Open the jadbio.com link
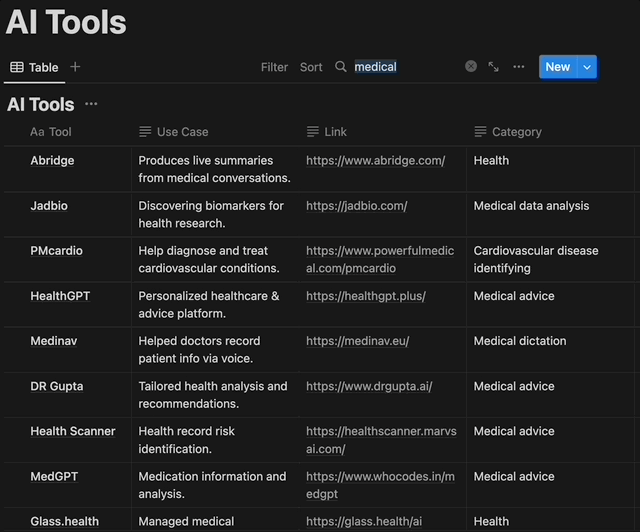 point(357,206)
